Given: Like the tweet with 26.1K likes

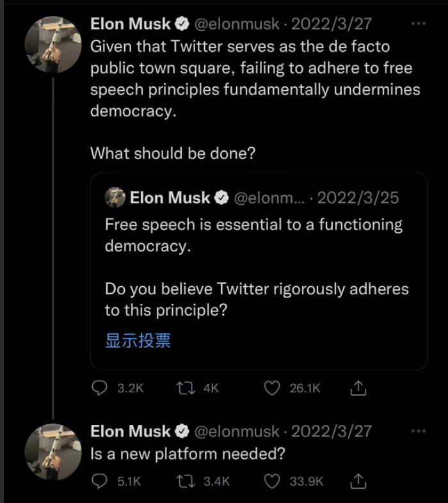Looking at the screenshot, I should tap(273, 388).
